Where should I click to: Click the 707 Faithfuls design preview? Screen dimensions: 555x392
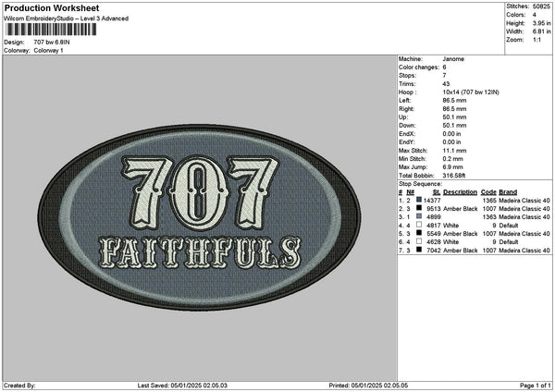198,211
